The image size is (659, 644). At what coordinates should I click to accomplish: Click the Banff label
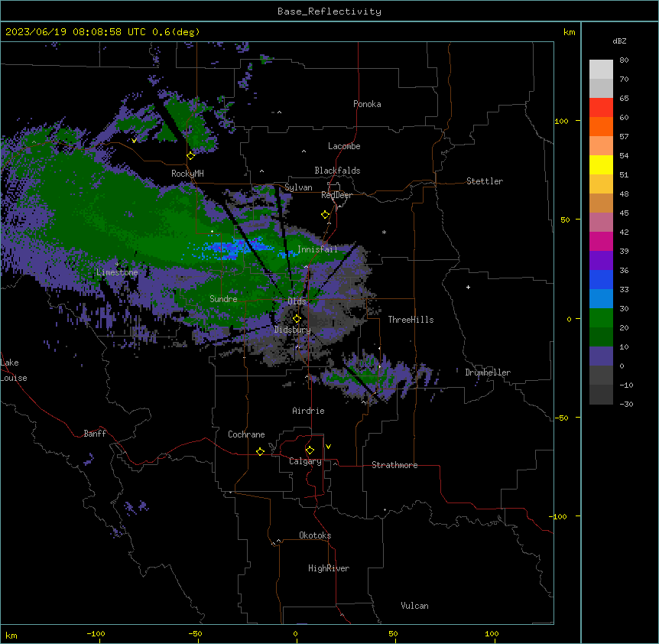point(95,434)
